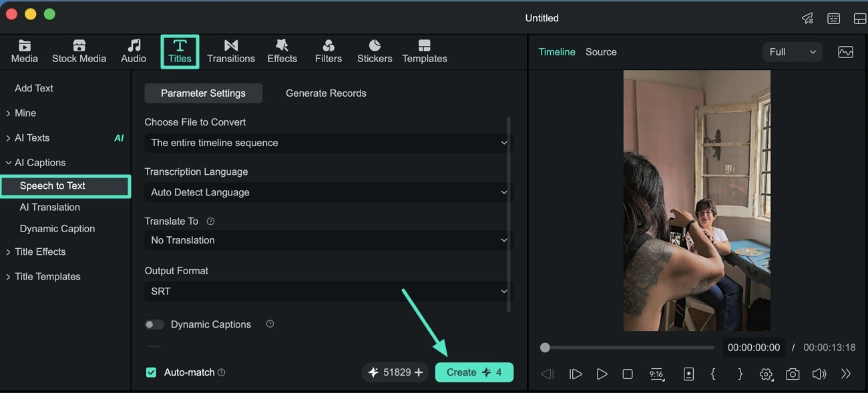The image size is (868, 393).
Task: Open the Templates tab
Action: point(425,51)
